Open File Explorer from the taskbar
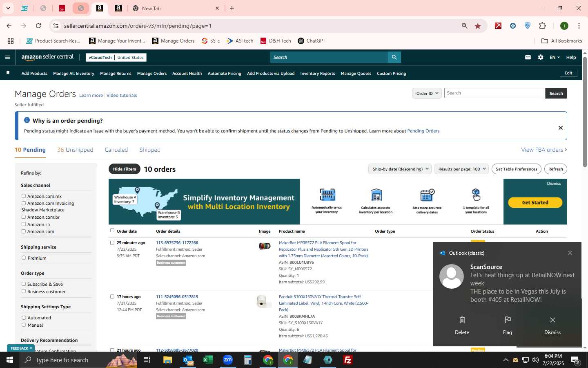Viewport: 588px width, 368px height. pyautogui.click(x=168, y=360)
